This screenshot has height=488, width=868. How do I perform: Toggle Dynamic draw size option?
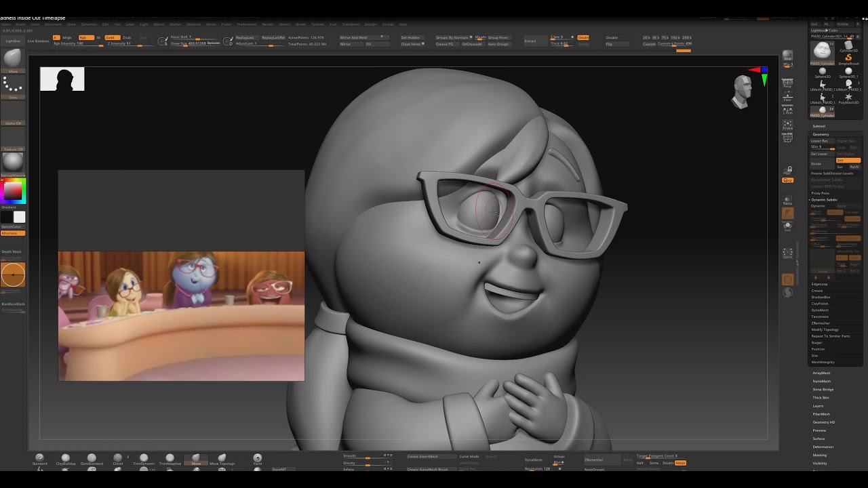click(x=214, y=43)
